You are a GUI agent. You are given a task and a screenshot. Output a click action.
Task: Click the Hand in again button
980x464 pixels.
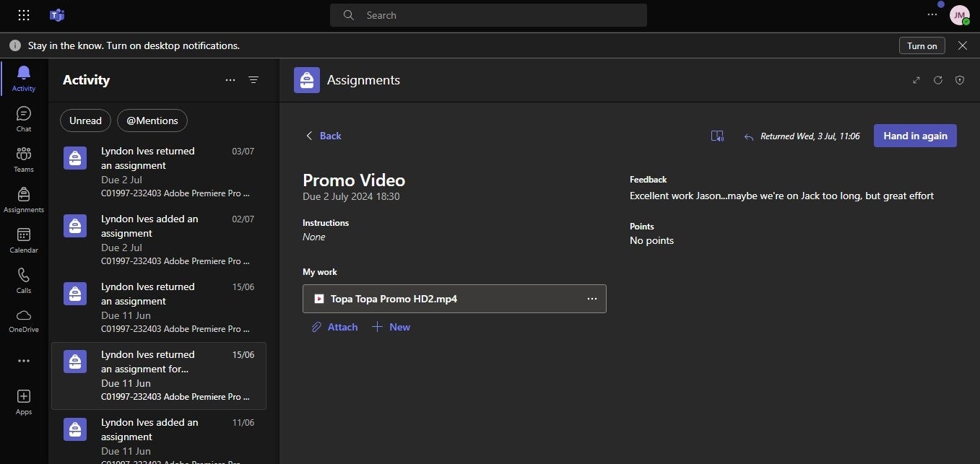(x=915, y=136)
